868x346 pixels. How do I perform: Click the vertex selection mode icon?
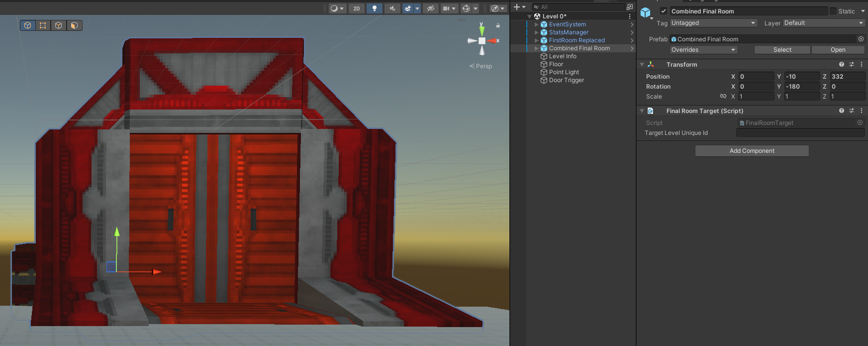point(43,25)
